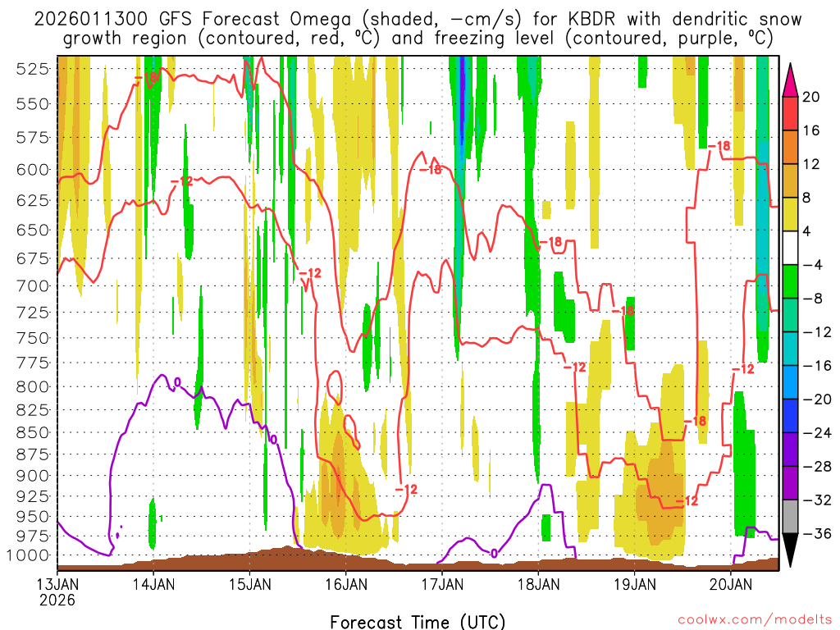Click the colorbar value 16 label
The height and width of the screenshot is (630, 840).
click(811, 130)
